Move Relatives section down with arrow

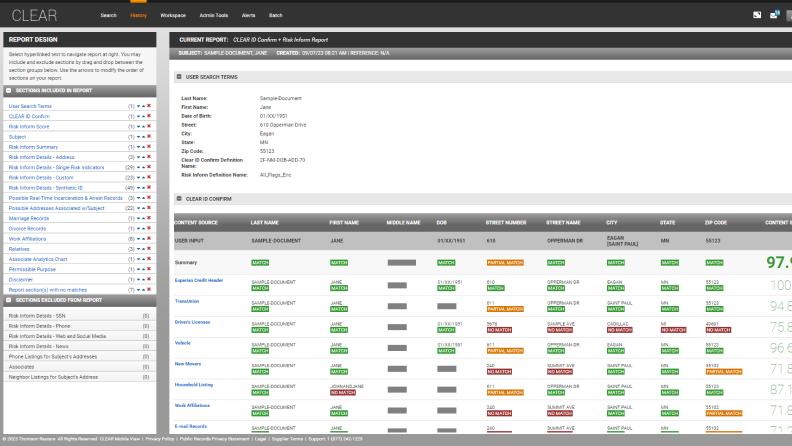[138, 249]
